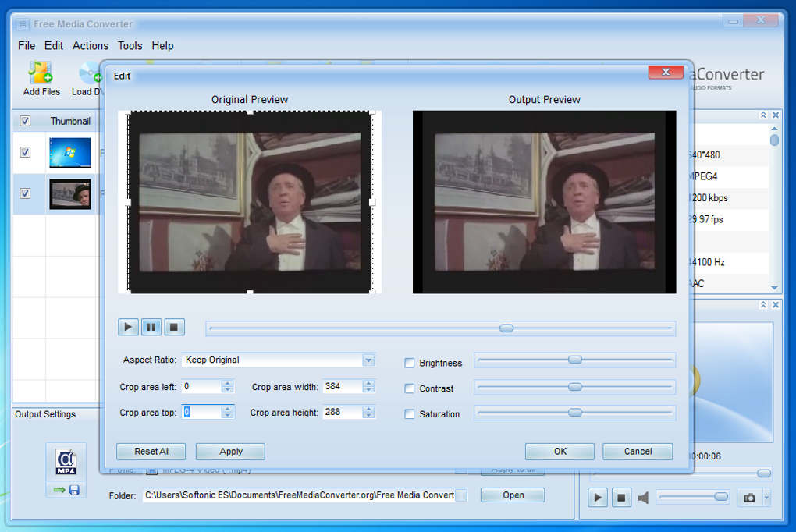Open the Actions menu
Screen dimensions: 796x532
[x=91, y=46]
